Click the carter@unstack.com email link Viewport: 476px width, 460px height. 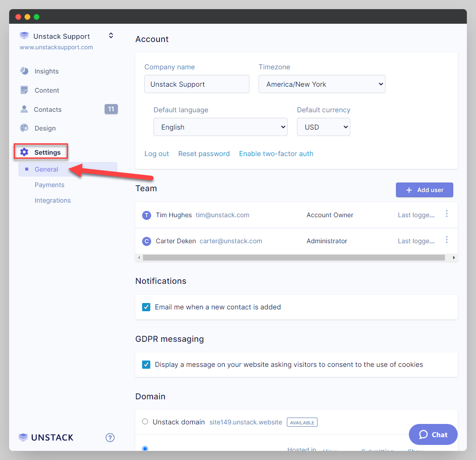231,241
